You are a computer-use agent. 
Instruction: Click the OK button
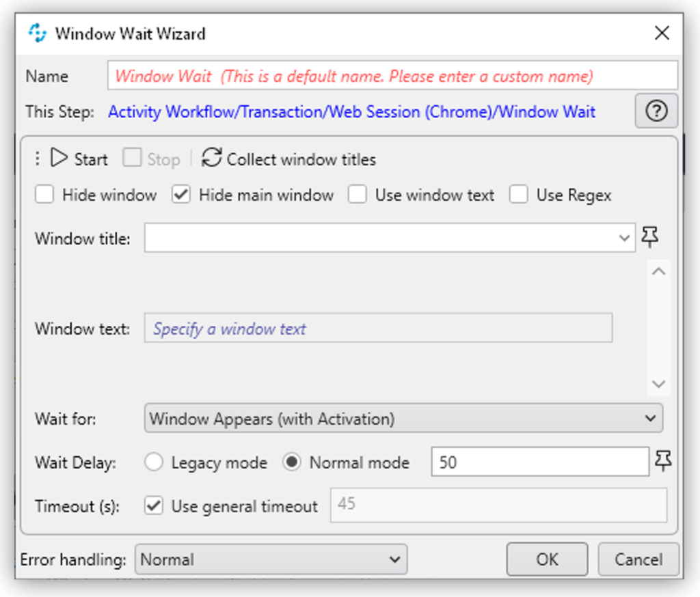[547, 559]
